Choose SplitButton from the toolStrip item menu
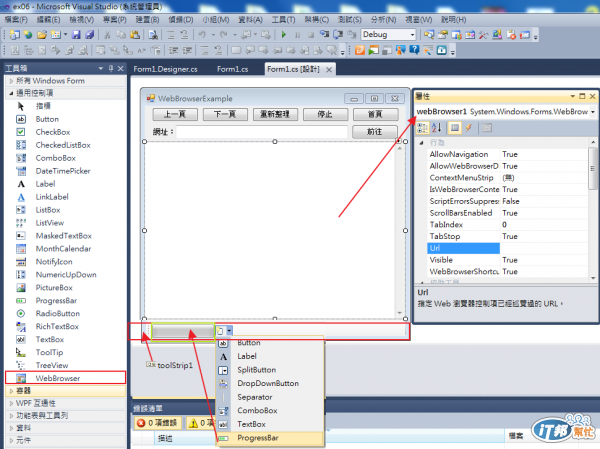 271,370
